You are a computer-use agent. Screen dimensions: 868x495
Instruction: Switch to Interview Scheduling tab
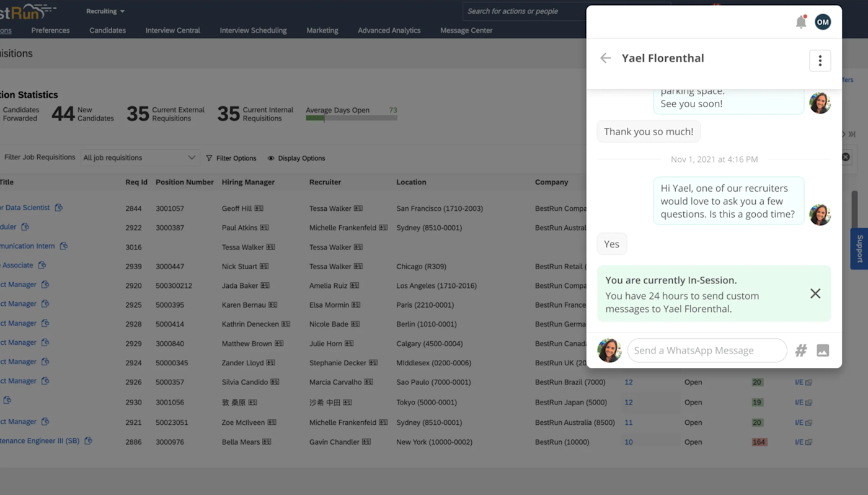click(x=253, y=30)
